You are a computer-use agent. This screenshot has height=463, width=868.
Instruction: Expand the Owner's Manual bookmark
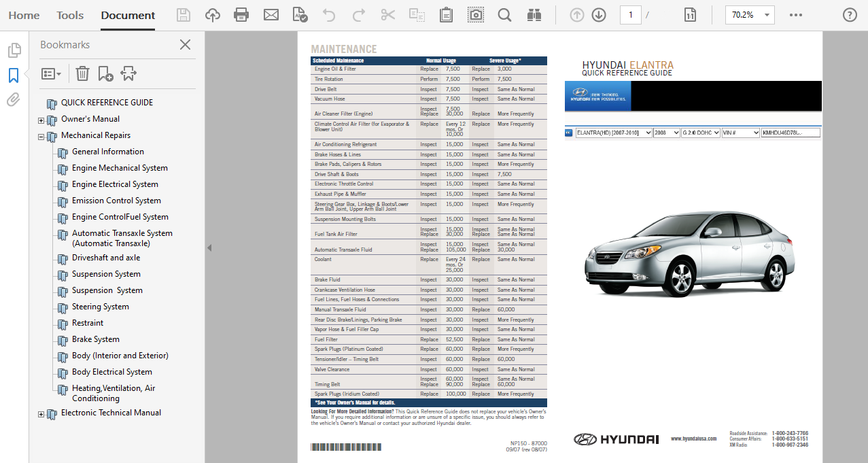tap(41, 120)
